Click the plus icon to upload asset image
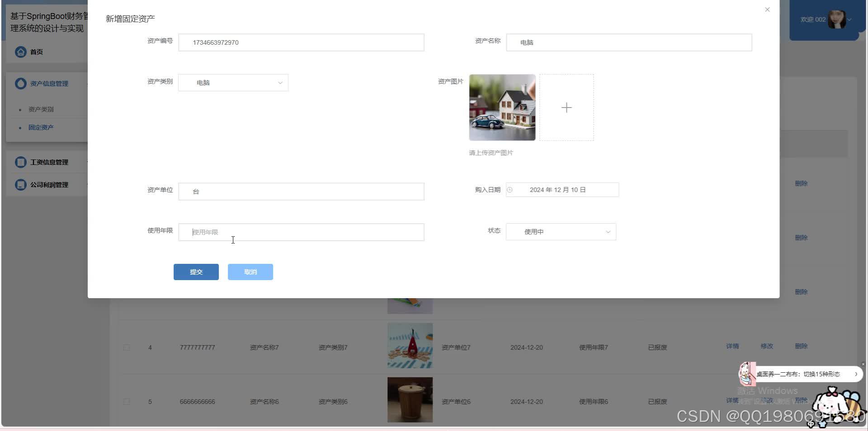This screenshot has height=431, width=868. point(566,108)
